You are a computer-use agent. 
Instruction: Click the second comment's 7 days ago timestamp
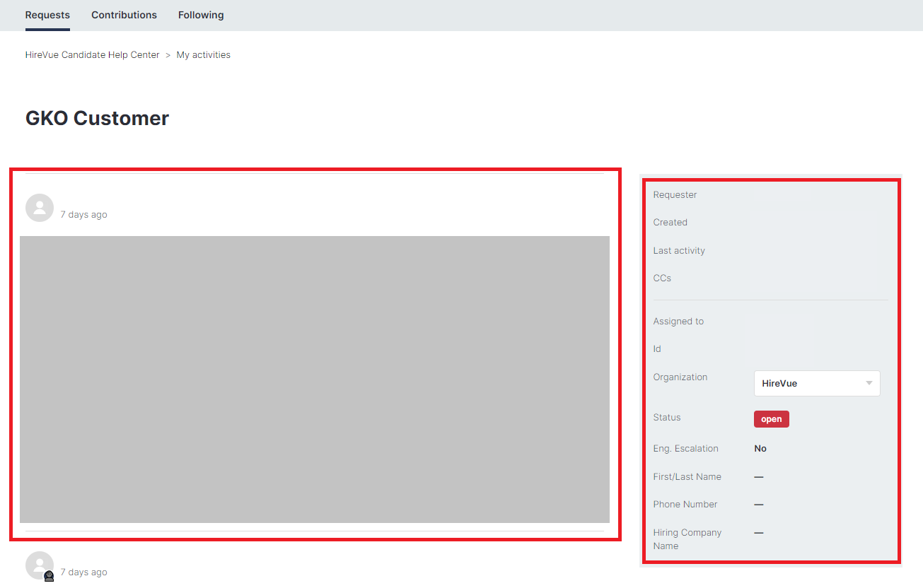pyautogui.click(x=83, y=572)
